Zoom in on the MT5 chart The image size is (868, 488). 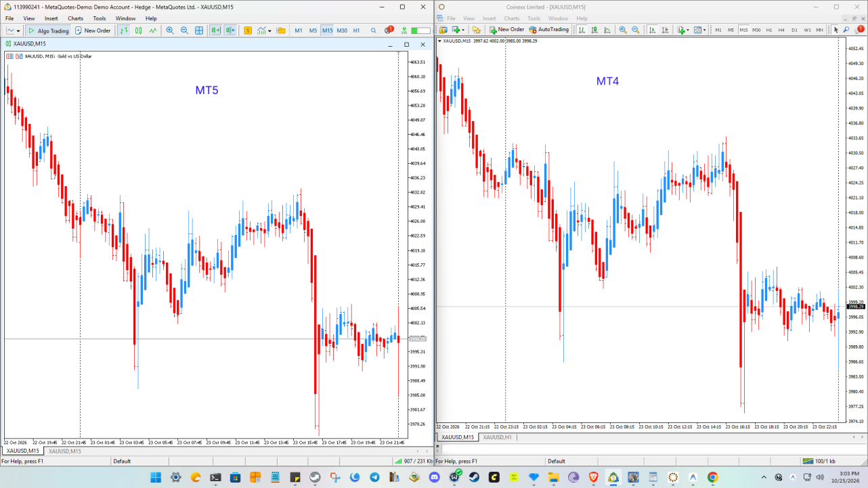(x=170, y=30)
